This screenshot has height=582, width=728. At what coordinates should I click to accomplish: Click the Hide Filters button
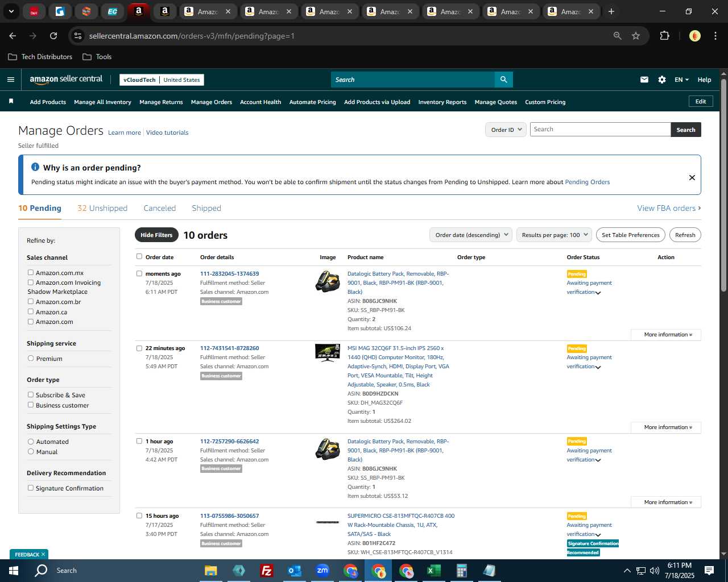pyautogui.click(x=156, y=235)
